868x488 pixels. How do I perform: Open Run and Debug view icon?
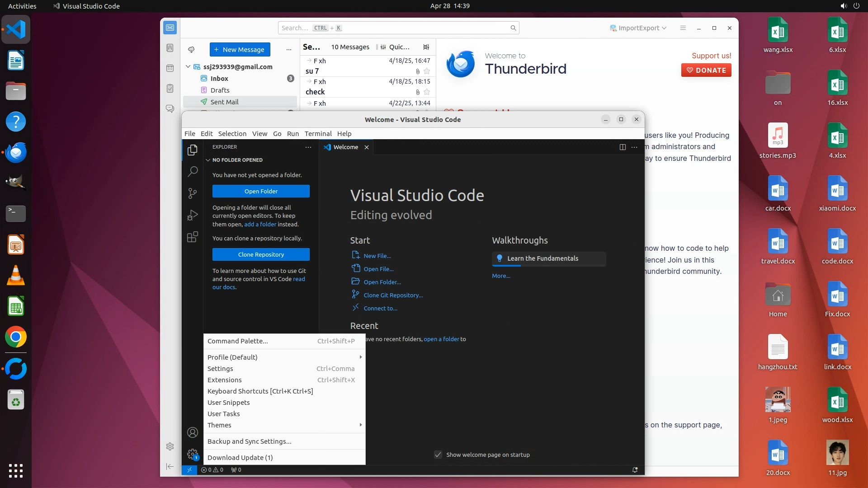(193, 215)
